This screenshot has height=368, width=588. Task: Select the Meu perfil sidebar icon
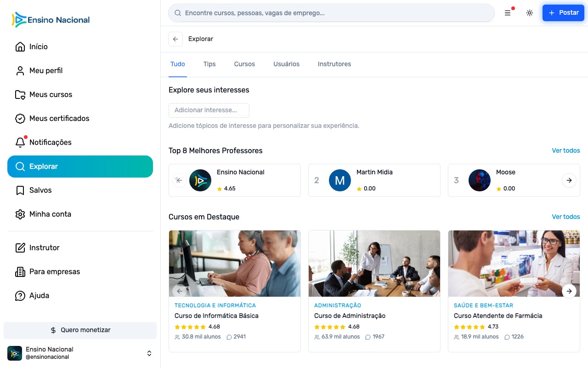pyautogui.click(x=20, y=70)
